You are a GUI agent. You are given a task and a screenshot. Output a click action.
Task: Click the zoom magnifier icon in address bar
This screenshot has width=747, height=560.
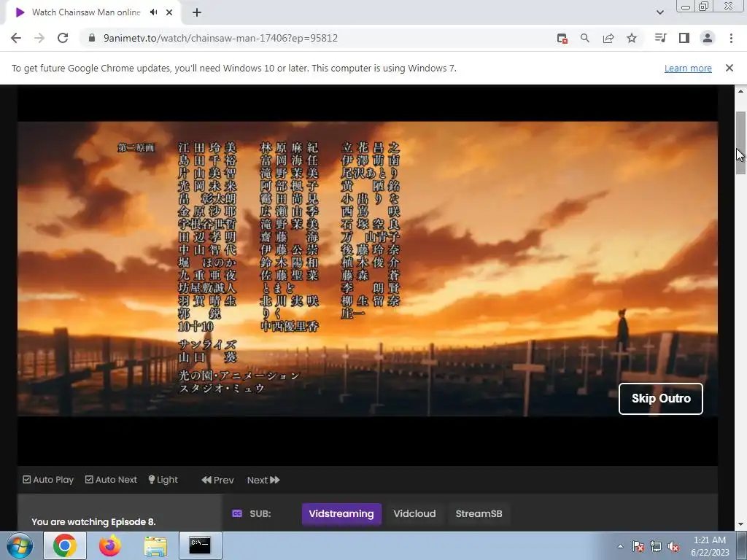(x=585, y=38)
